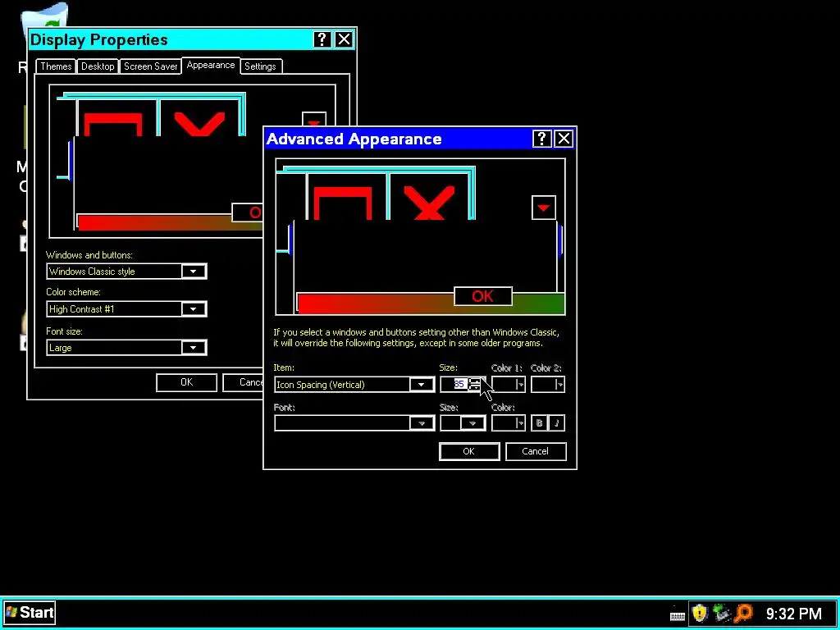Open the Start menu
The height and width of the screenshot is (630, 840).
click(x=30, y=612)
